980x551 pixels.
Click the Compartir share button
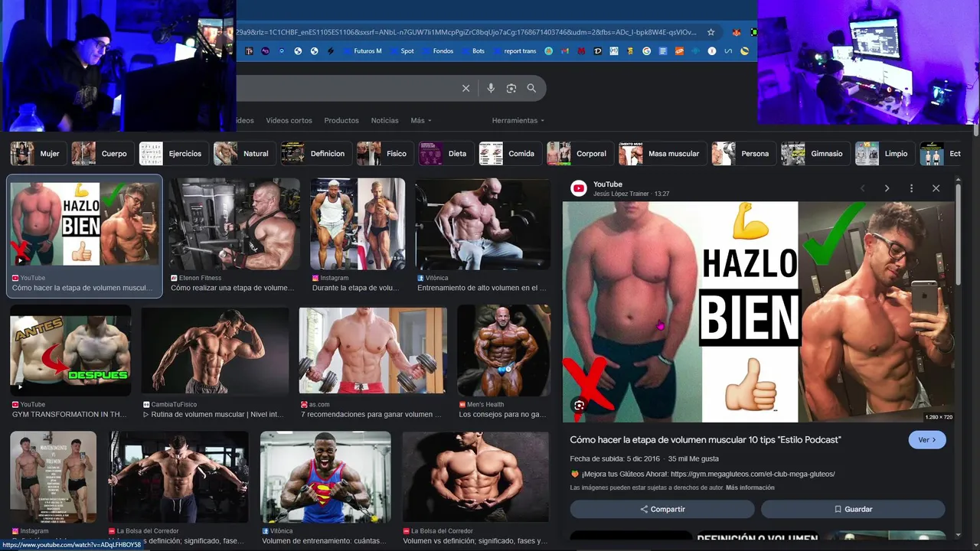click(x=662, y=509)
